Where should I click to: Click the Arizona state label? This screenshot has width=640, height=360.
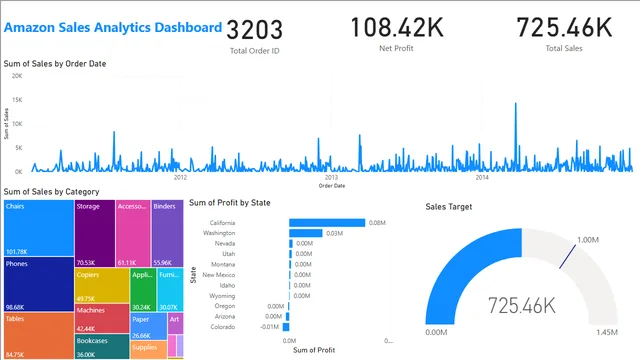pos(225,316)
